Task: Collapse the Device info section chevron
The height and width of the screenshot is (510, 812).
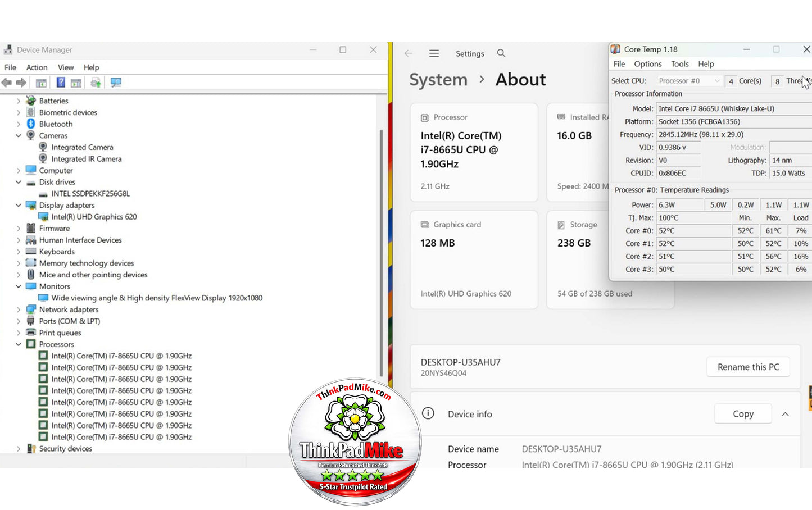Action: pyautogui.click(x=786, y=414)
